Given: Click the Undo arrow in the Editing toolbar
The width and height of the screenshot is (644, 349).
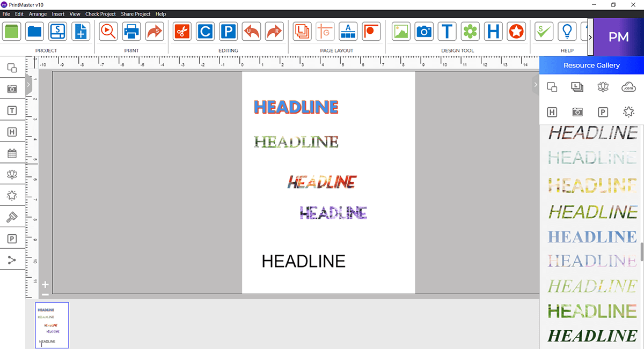Looking at the screenshot, I should (251, 31).
